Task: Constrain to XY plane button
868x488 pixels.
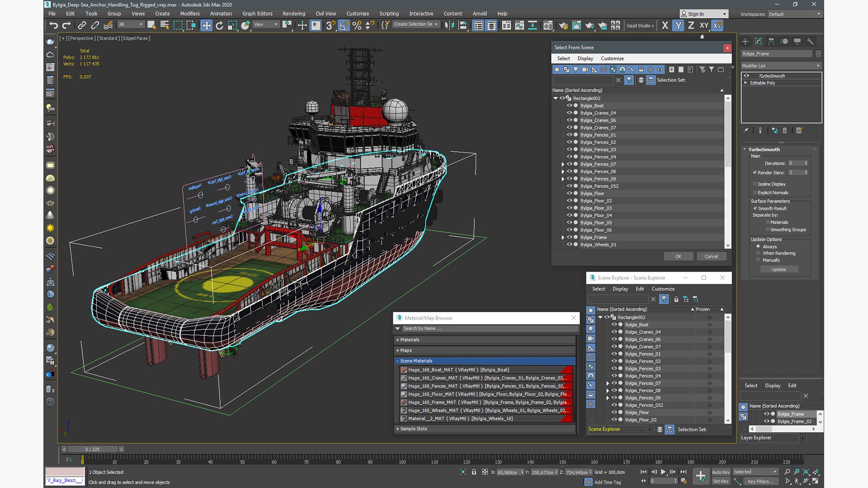Action: pyautogui.click(x=704, y=25)
